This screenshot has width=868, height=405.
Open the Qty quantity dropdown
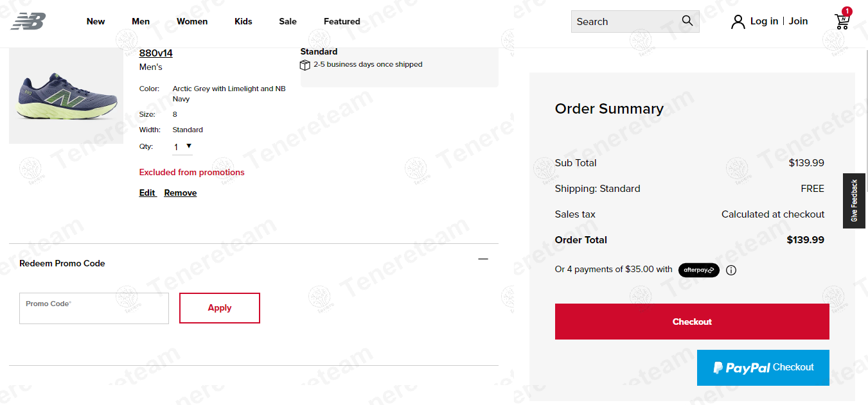pyautogui.click(x=182, y=147)
